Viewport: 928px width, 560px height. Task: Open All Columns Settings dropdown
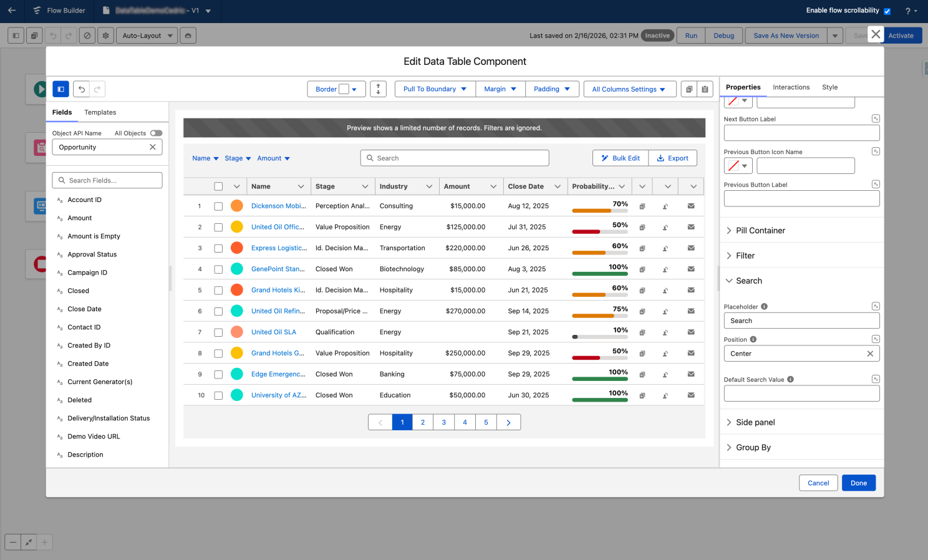coord(629,89)
